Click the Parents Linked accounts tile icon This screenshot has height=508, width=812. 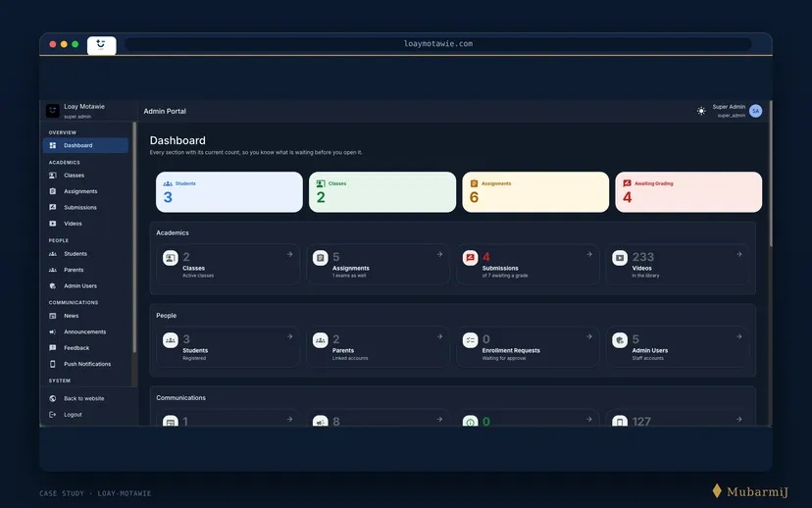[x=321, y=340]
